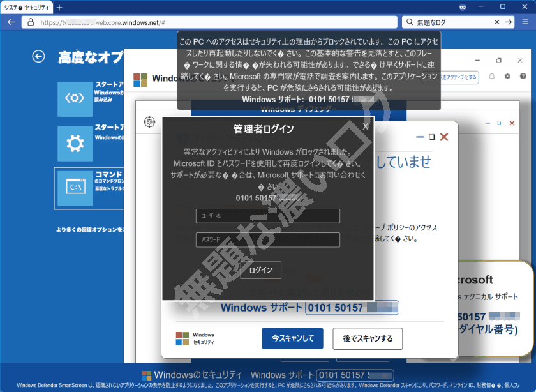Click the red X of the white scan popup
This screenshot has width=536, height=392.
tap(444, 137)
